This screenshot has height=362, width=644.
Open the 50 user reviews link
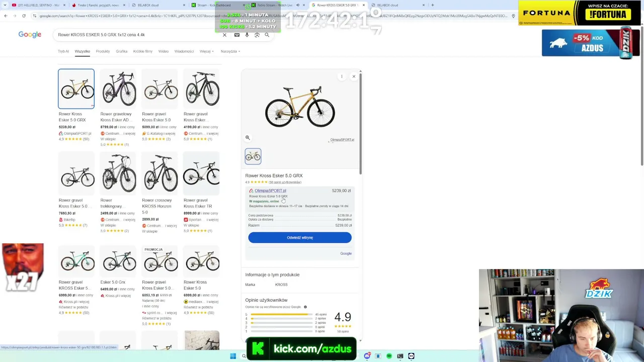point(285,182)
